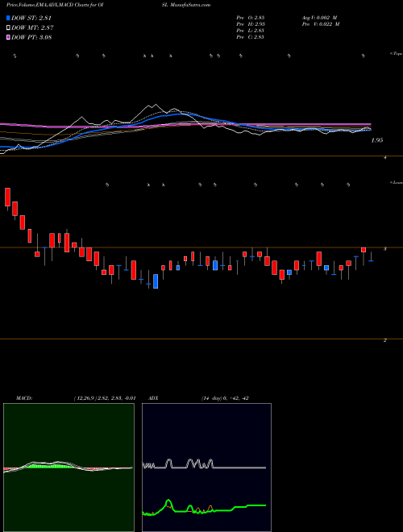The height and width of the screenshot is (532, 403).
Task: Click the price axis label 3
Action: pos(384,249)
